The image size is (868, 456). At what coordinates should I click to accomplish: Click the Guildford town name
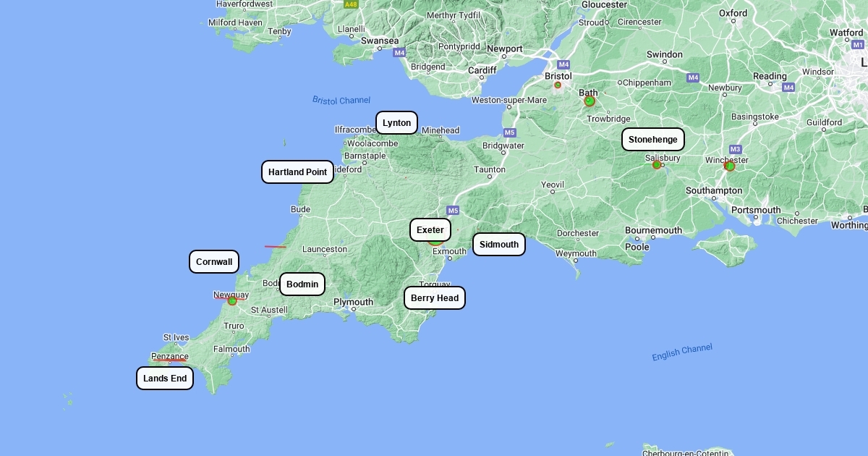tap(824, 122)
